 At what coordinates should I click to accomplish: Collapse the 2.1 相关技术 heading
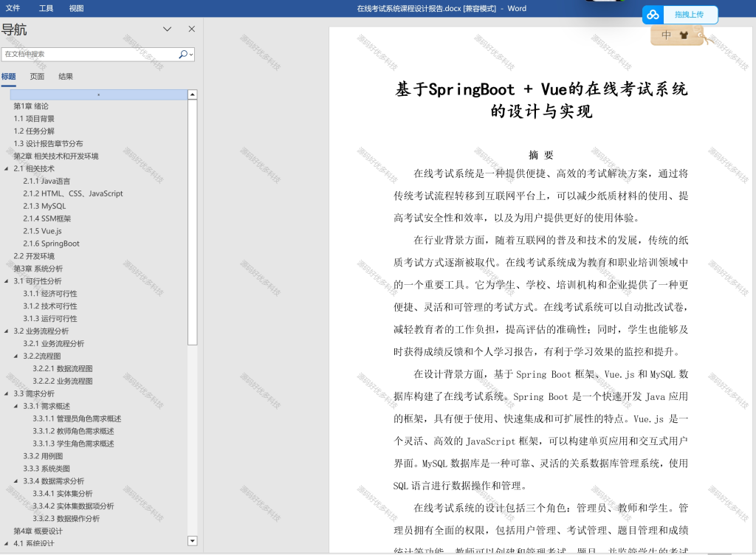tap(6, 168)
